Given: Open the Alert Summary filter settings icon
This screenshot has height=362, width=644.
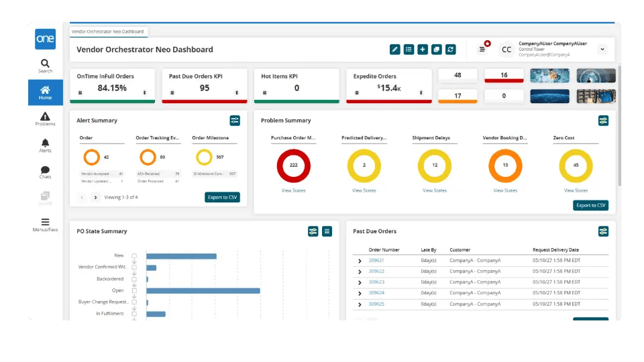Looking at the screenshot, I should click(x=235, y=121).
